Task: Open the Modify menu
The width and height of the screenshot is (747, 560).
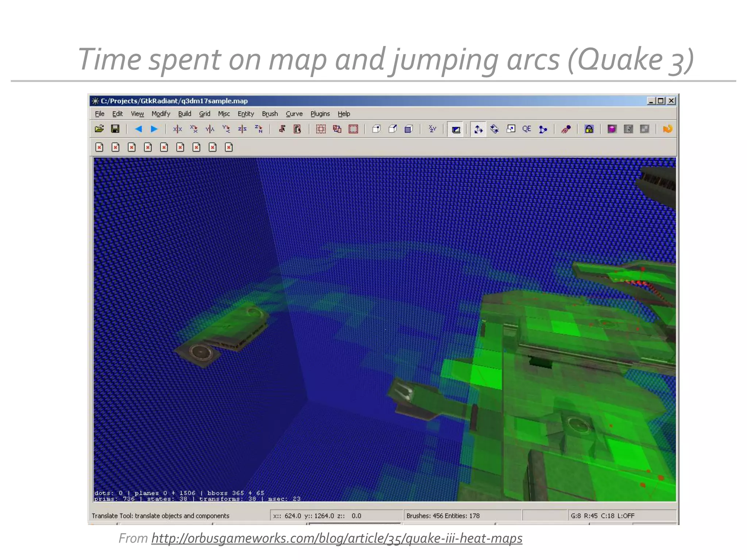Action: (161, 114)
